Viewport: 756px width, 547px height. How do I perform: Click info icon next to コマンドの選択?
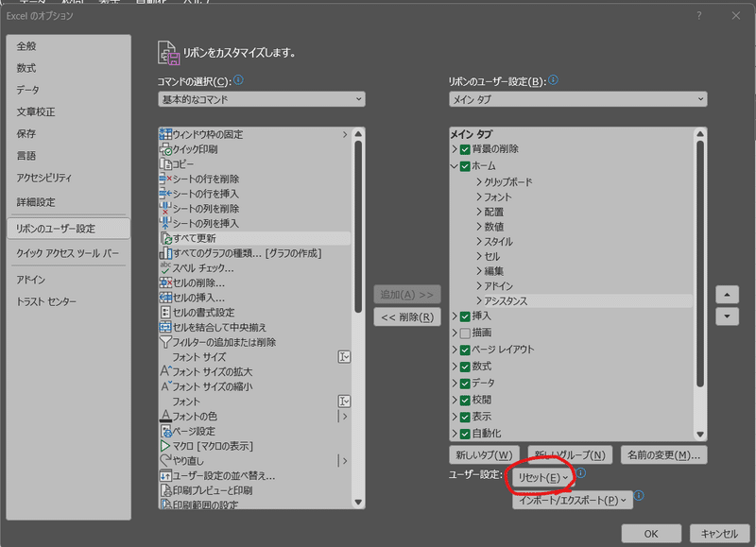238,80
